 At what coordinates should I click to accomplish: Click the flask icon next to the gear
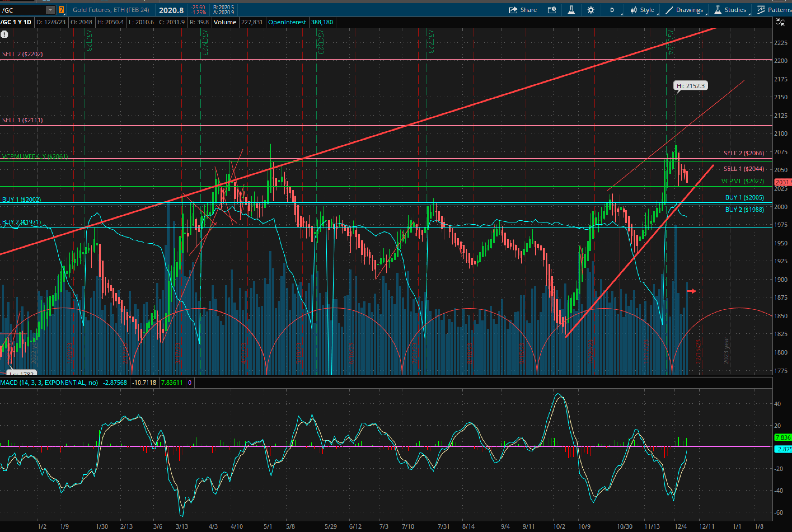coord(571,10)
